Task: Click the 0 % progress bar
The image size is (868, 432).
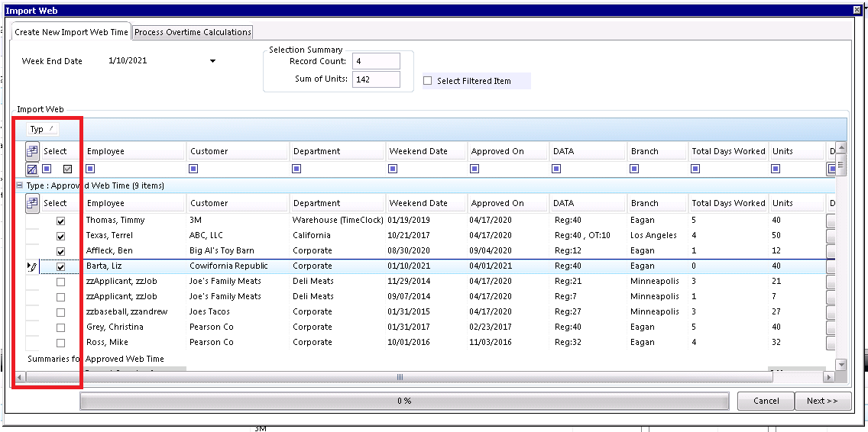Action: pyautogui.click(x=404, y=401)
